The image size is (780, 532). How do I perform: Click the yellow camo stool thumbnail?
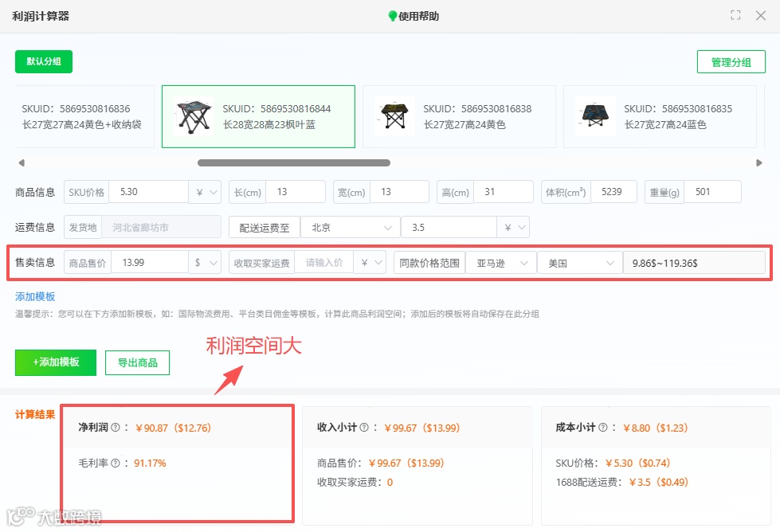click(394, 117)
